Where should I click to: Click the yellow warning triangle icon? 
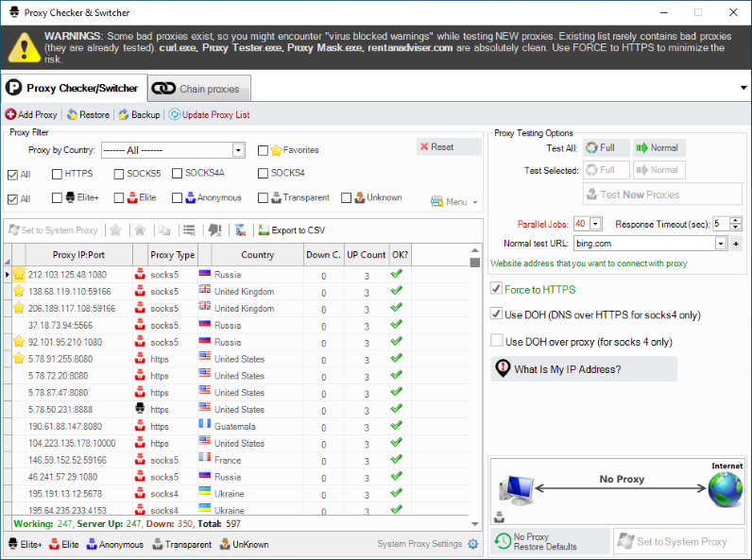(24, 47)
